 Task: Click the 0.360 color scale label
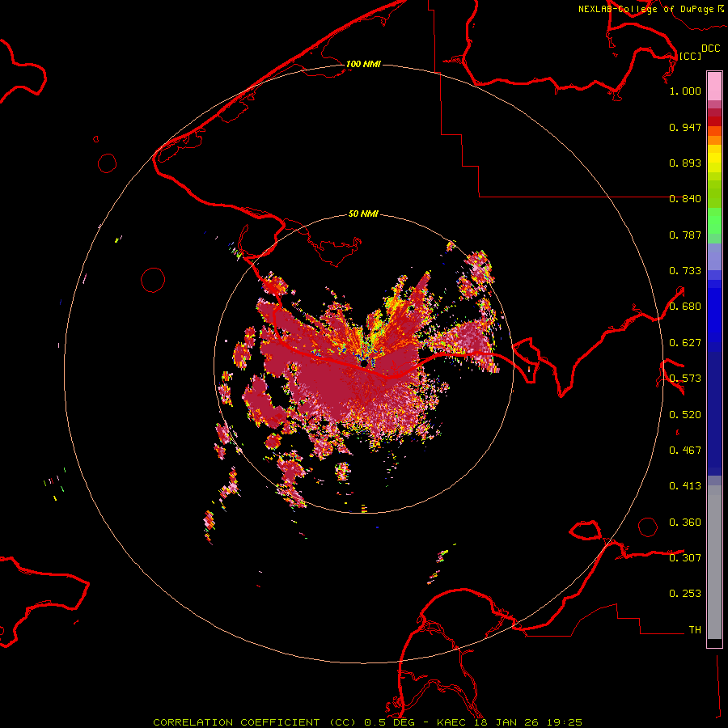coord(685,523)
